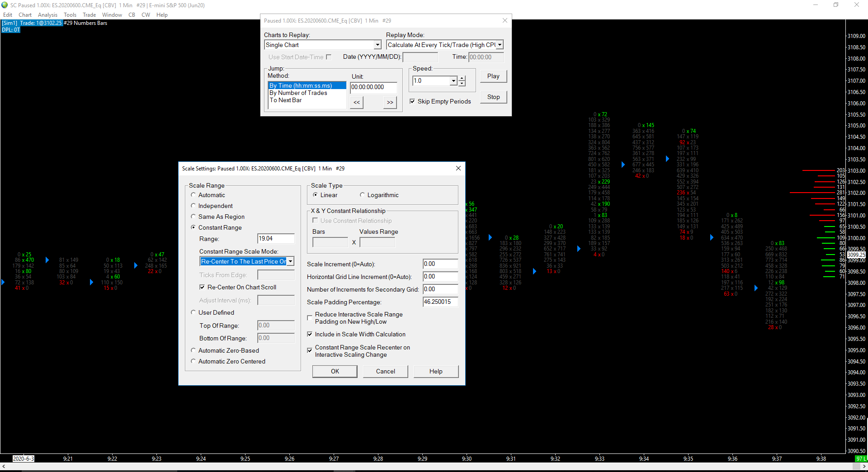868x472 pixels.
Task: Select 'By Time (hh:mm:ss.ms)' jump method
Action: tap(307, 85)
